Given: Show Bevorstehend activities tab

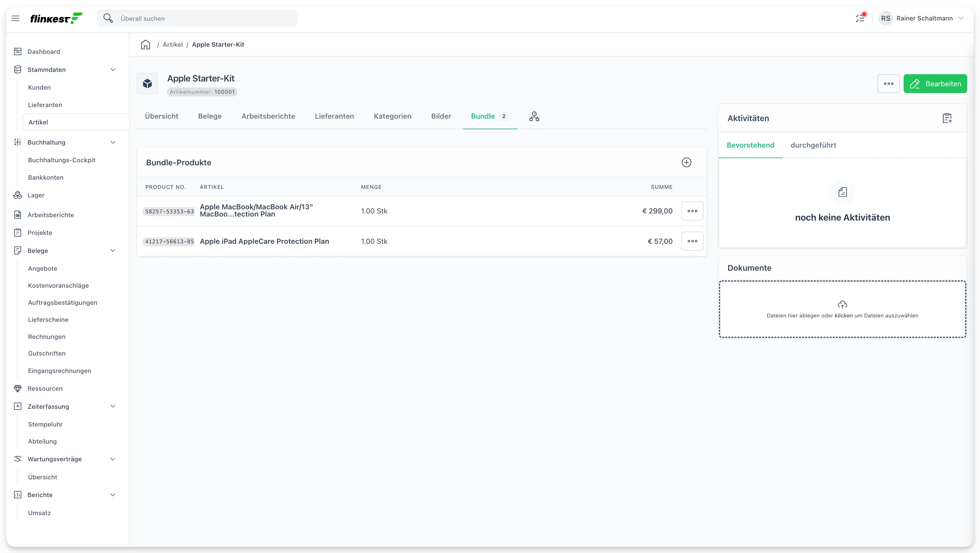Looking at the screenshot, I should tap(750, 145).
